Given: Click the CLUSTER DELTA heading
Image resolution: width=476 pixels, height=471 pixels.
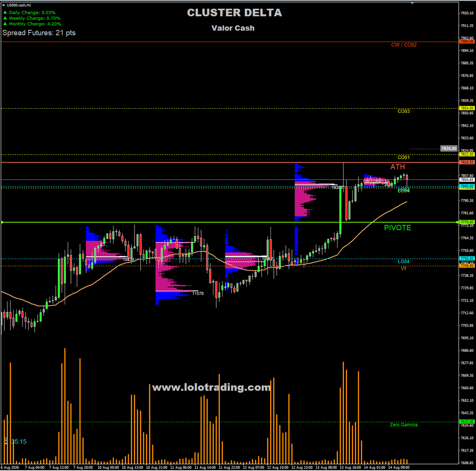Looking at the screenshot, I should point(234,13).
